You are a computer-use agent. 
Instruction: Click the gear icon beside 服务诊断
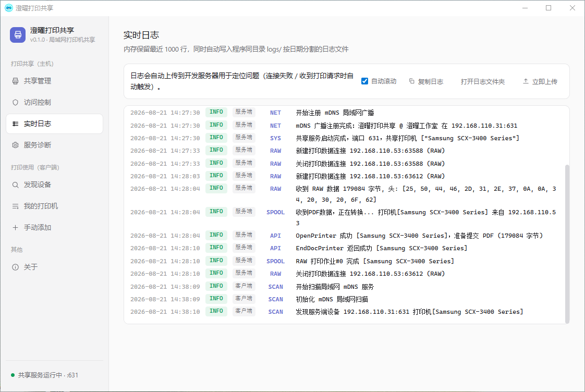pos(15,145)
